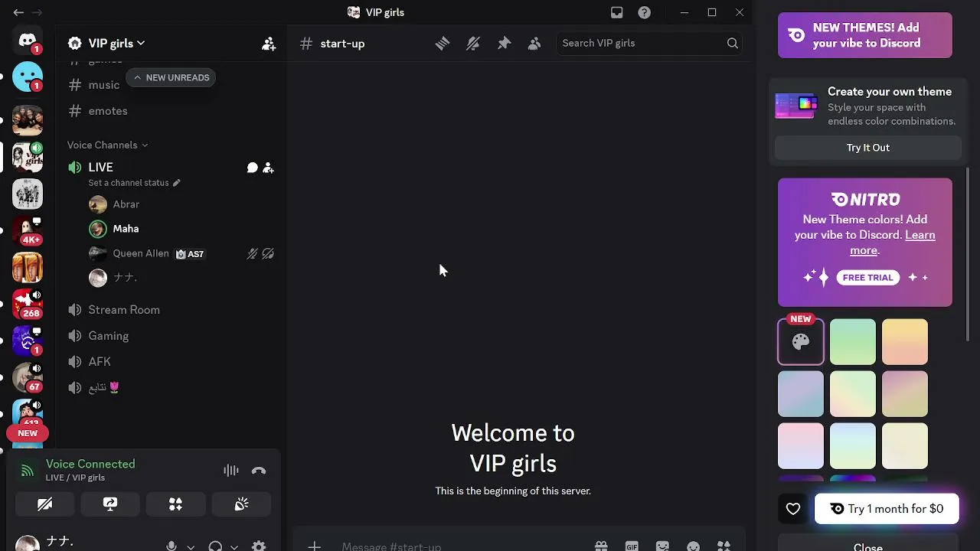Image resolution: width=980 pixels, height=551 pixels.
Task: Open the Inbox icon in title bar
Action: pos(617,12)
